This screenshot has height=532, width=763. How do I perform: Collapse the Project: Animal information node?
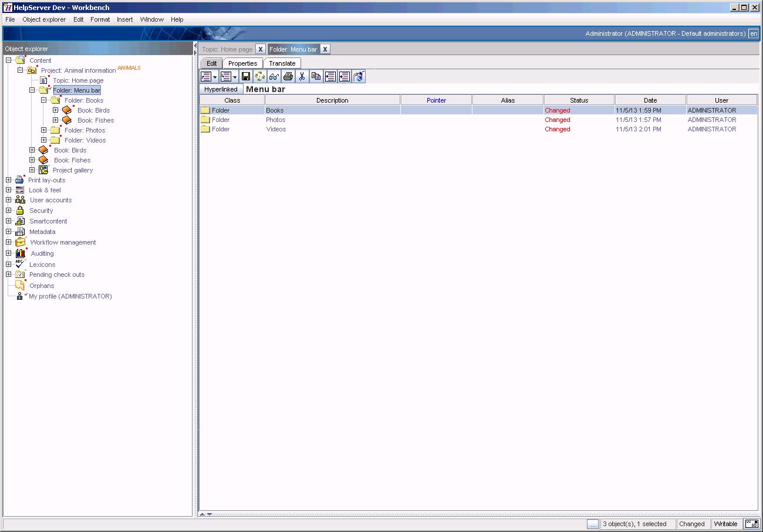pos(20,70)
